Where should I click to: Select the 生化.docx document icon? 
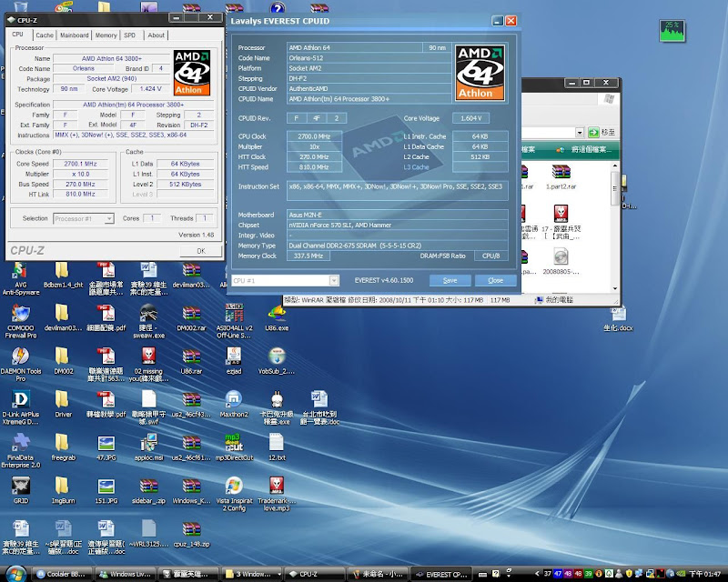pos(618,318)
